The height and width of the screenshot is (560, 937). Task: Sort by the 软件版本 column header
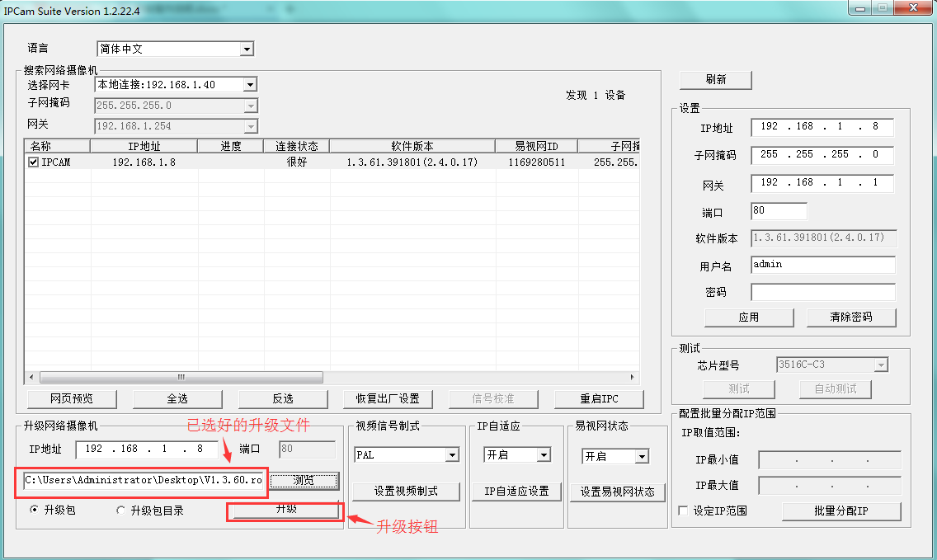pyautogui.click(x=412, y=146)
